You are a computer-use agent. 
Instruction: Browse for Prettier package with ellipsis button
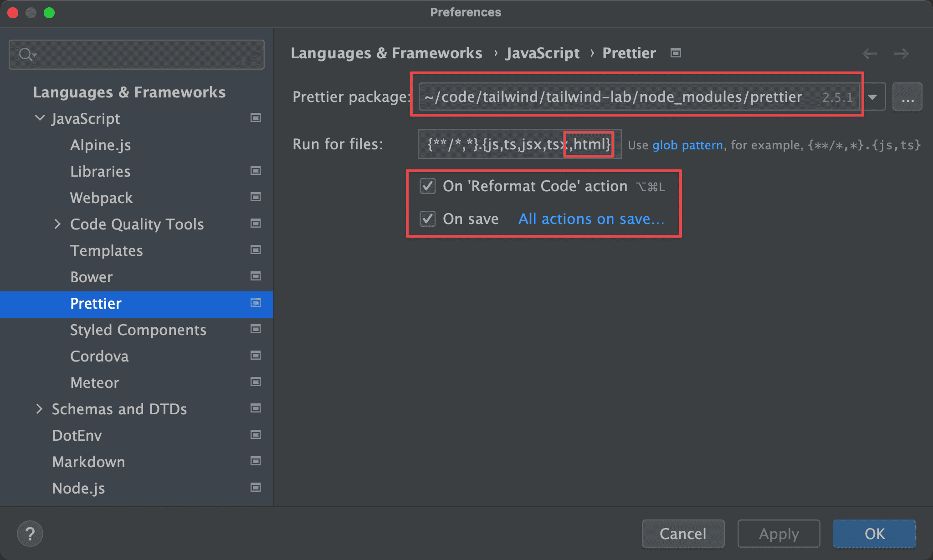tap(907, 97)
